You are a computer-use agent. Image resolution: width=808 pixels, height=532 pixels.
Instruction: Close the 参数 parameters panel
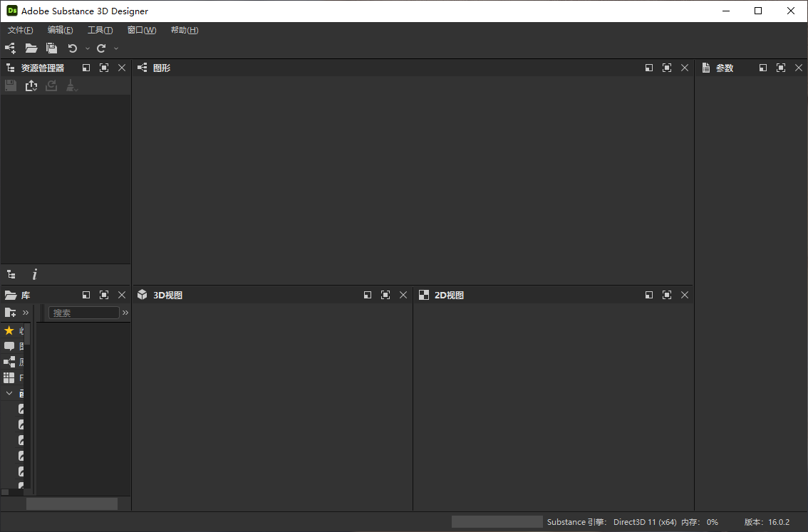(799, 68)
